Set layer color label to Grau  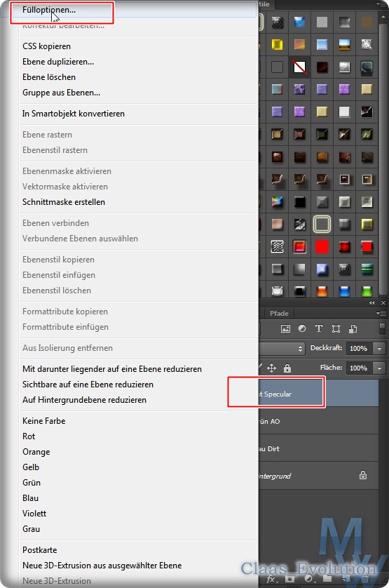click(x=31, y=529)
